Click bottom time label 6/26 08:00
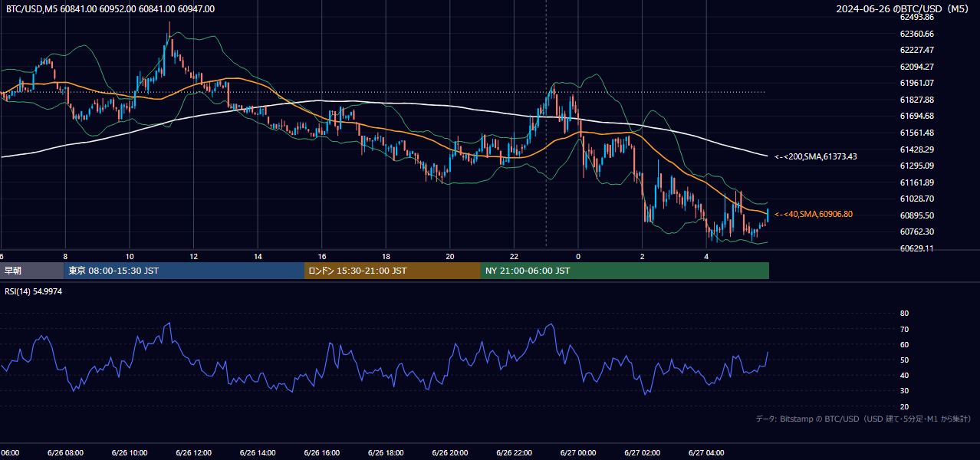Viewport: 980px width, 460px height. click(65, 452)
